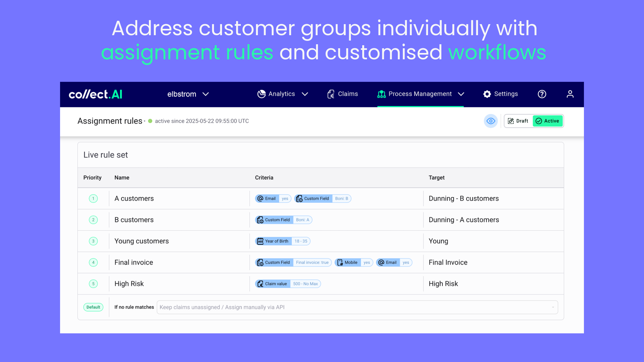The image size is (644, 362).
Task: Open the Dunning - B customers target
Action: click(x=464, y=198)
